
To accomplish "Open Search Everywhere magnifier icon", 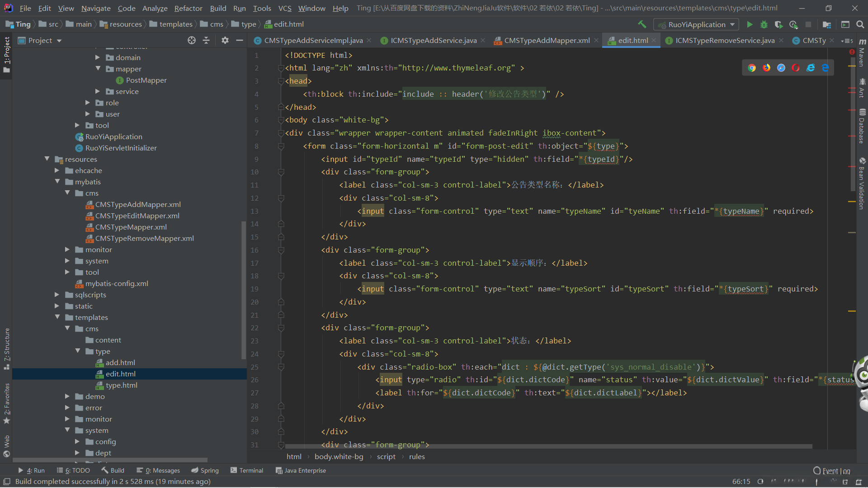I will pyautogui.click(x=860, y=24).
